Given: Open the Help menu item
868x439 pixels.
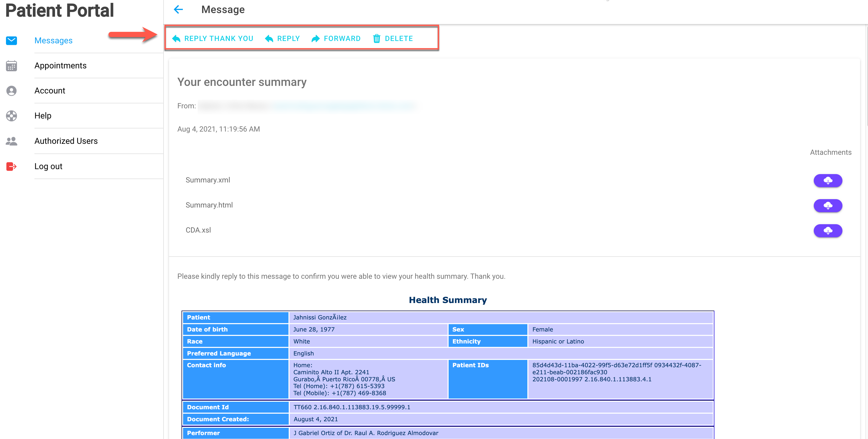Looking at the screenshot, I should [43, 116].
